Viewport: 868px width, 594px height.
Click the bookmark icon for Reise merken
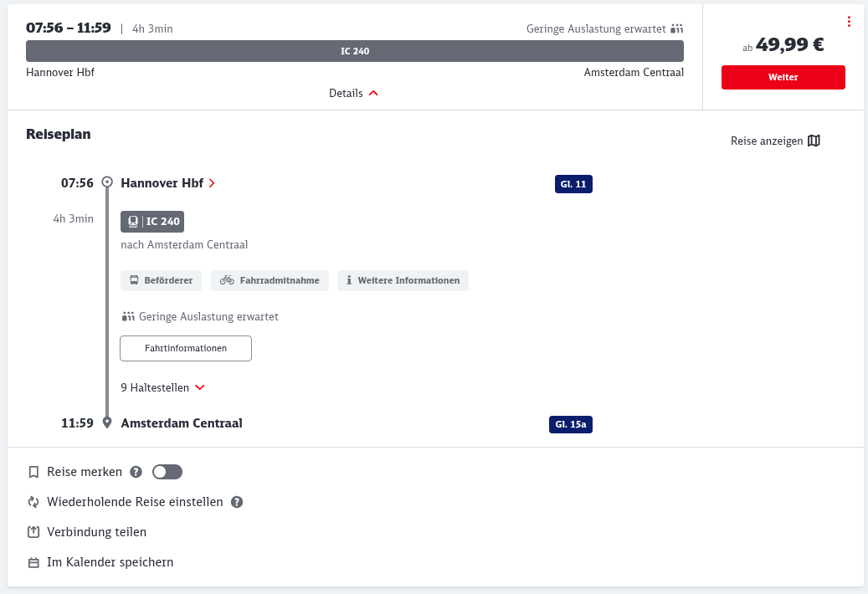(x=33, y=472)
